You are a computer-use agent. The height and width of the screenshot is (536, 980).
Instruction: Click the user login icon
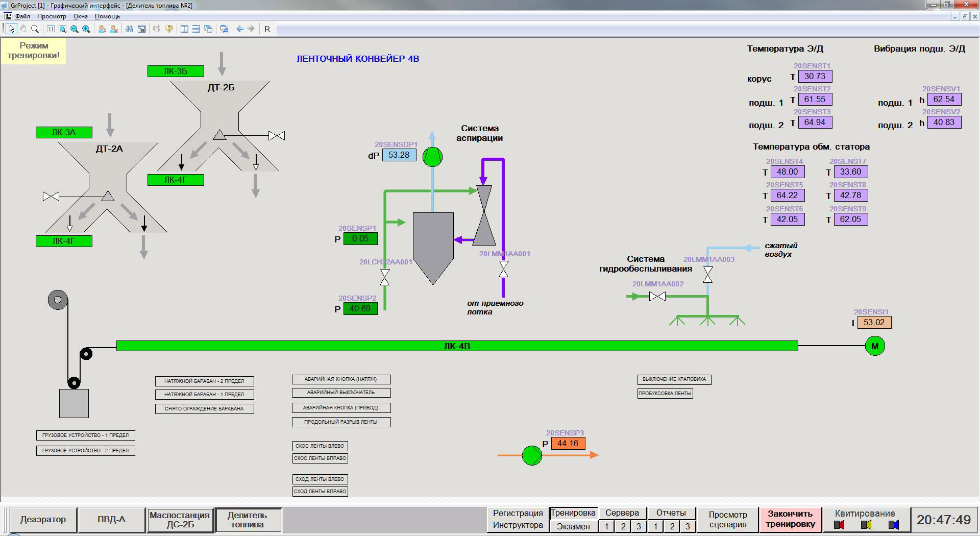click(x=102, y=29)
